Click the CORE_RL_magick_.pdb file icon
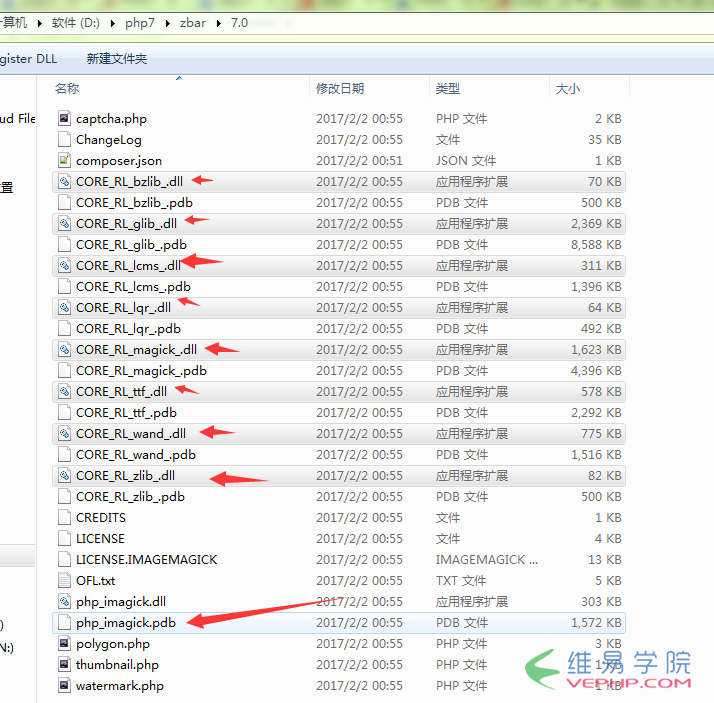 pos(65,371)
